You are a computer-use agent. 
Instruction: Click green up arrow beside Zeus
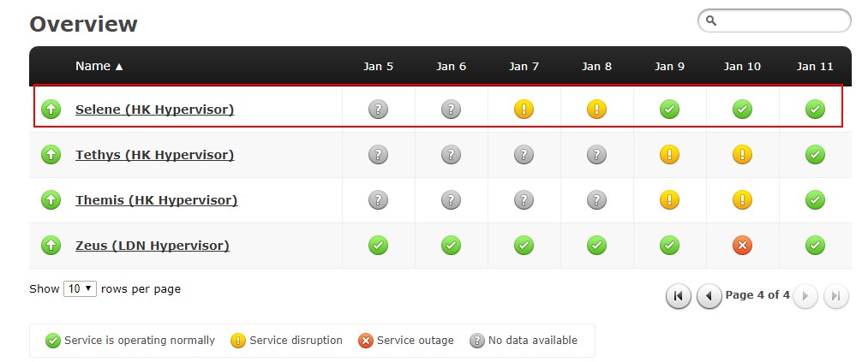[x=51, y=246]
